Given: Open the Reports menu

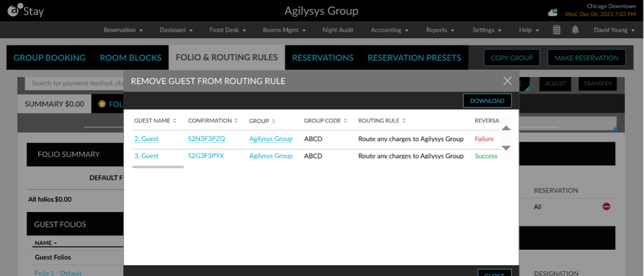Looking at the screenshot, I should [440, 30].
